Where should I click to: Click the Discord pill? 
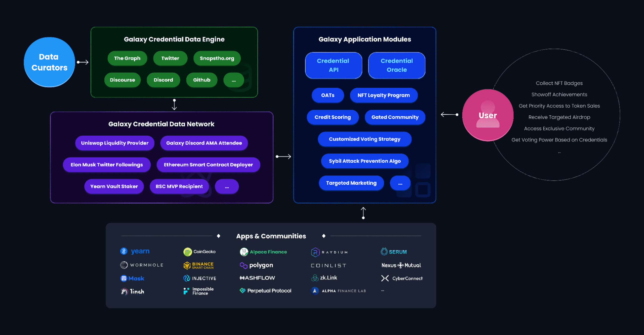coord(163,80)
